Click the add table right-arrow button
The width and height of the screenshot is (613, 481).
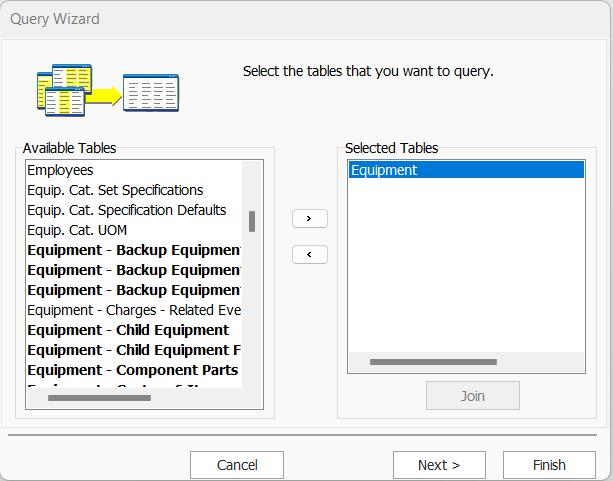click(x=309, y=218)
